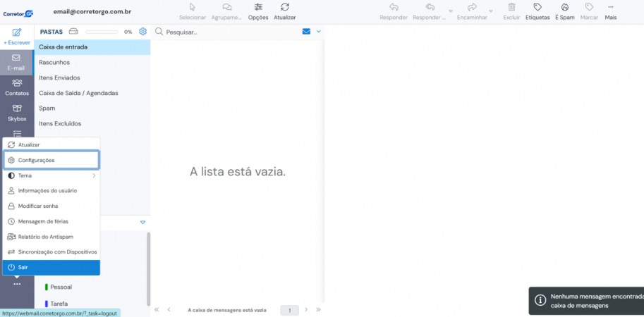This screenshot has height=317, width=644.
Task: Open the Spam folder
Action: click(92, 108)
